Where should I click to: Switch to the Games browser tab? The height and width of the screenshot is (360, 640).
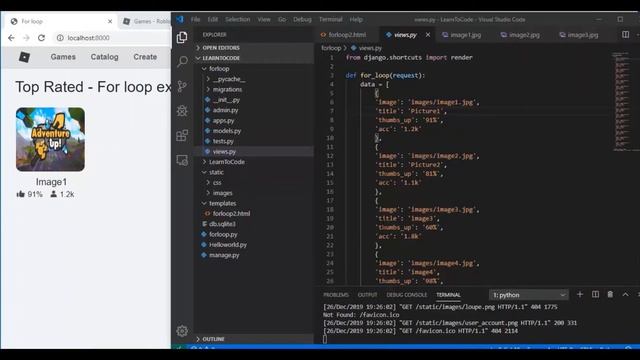click(x=147, y=21)
